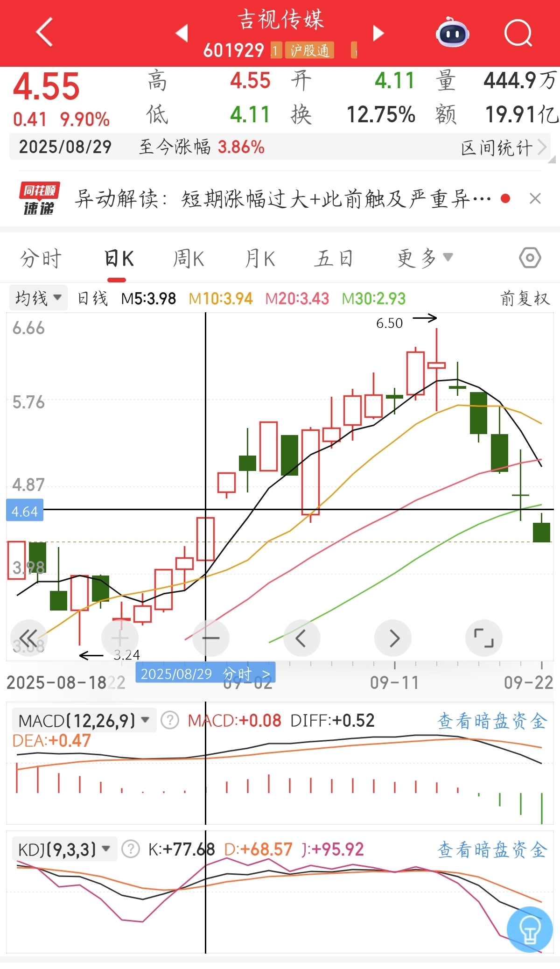Image resolution: width=560 pixels, height=969 pixels.
Task: Tap 至今涨幅 3.86% text
Action: [x=202, y=147]
